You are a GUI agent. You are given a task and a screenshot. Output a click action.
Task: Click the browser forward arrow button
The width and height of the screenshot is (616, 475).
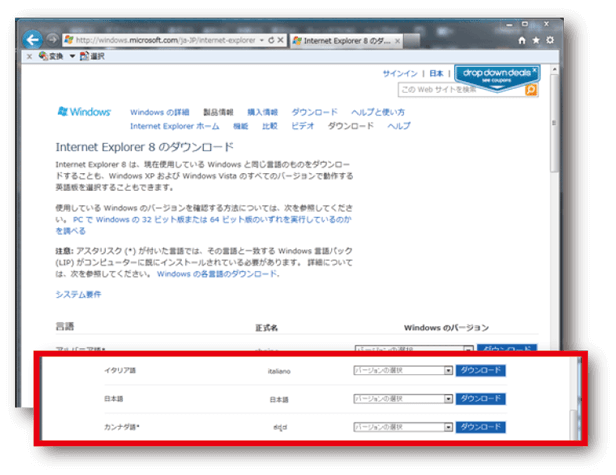pyautogui.click(x=51, y=40)
